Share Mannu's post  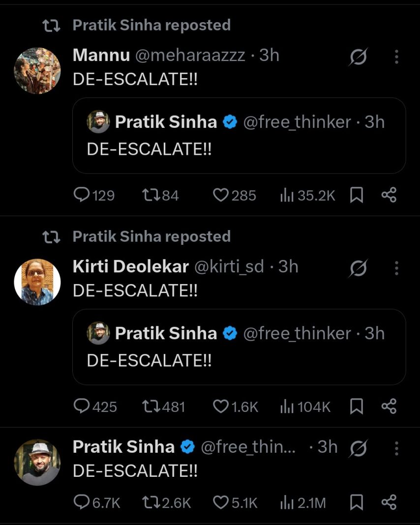pyautogui.click(x=389, y=196)
